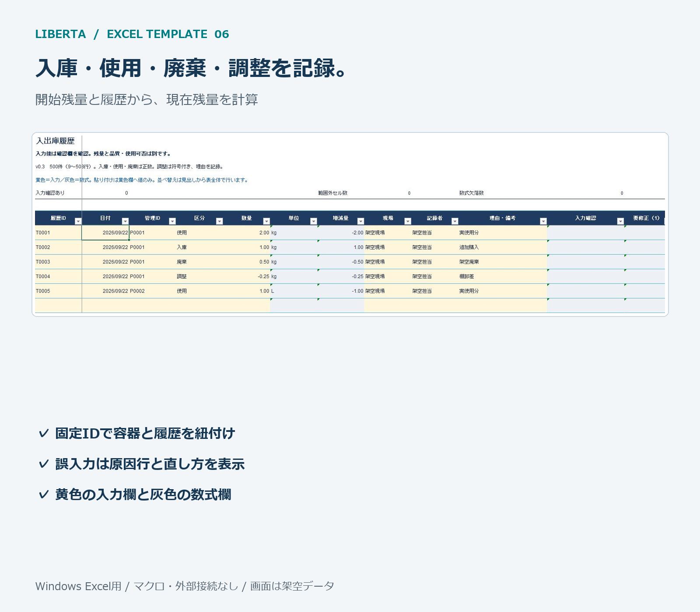Select the cell T0005

58,291
